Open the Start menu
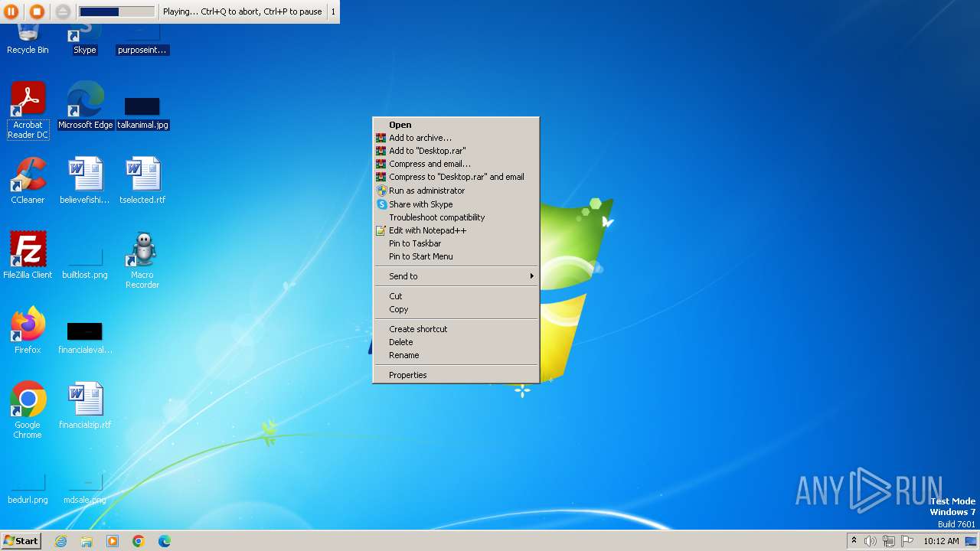 coord(21,541)
